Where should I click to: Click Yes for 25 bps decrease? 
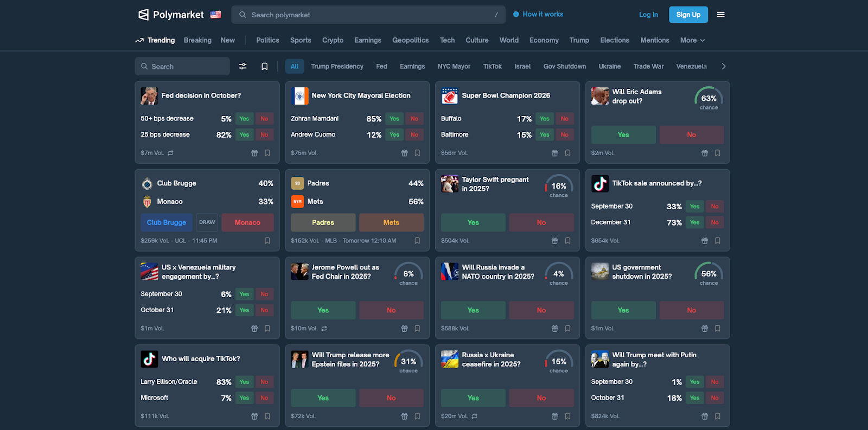[x=245, y=134]
